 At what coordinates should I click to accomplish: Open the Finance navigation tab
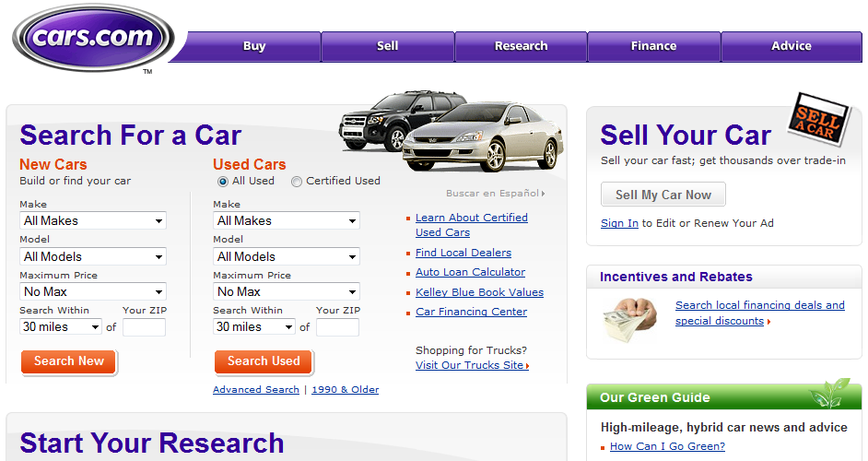654,46
